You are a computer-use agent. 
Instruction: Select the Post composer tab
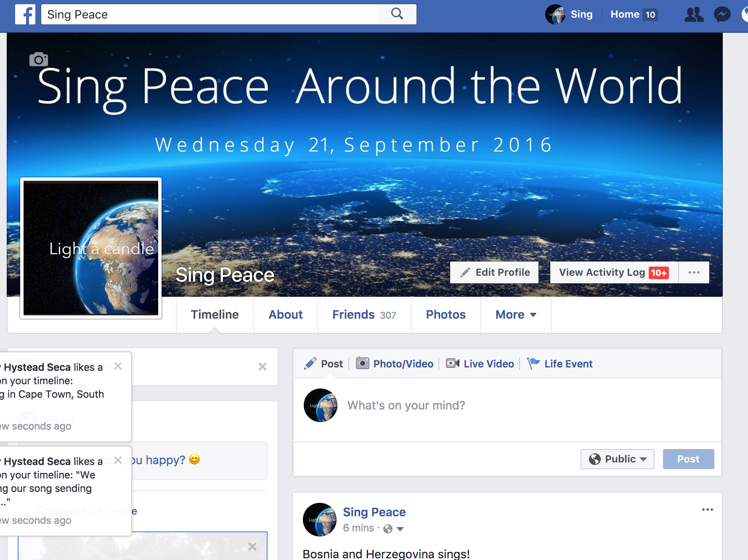(x=324, y=364)
